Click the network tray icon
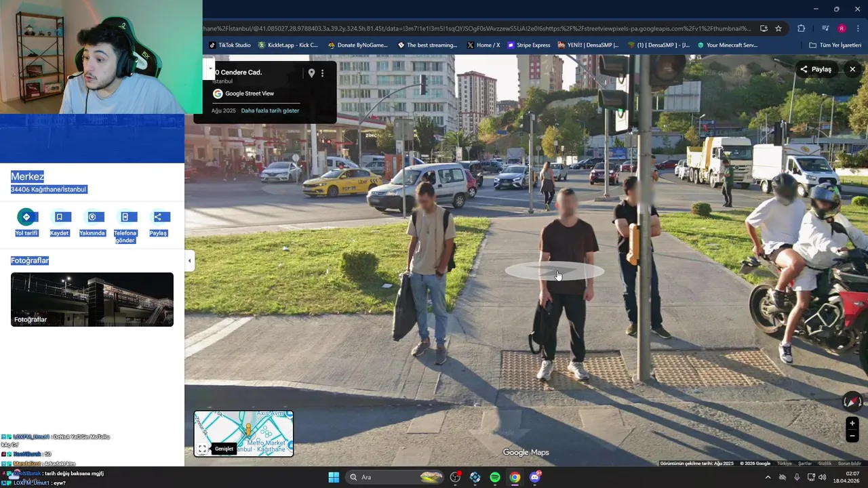 point(811,477)
